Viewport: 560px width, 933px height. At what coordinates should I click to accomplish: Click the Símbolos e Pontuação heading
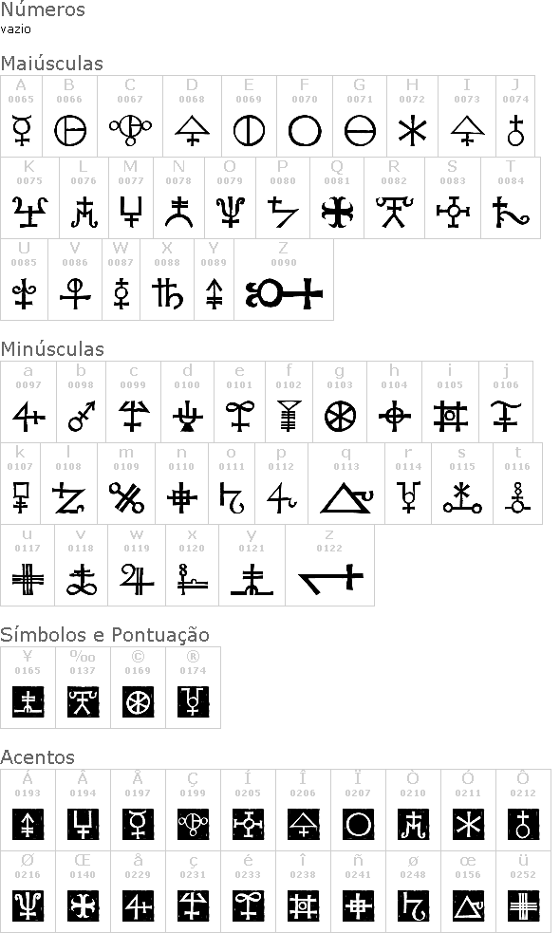(x=104, y=635)
